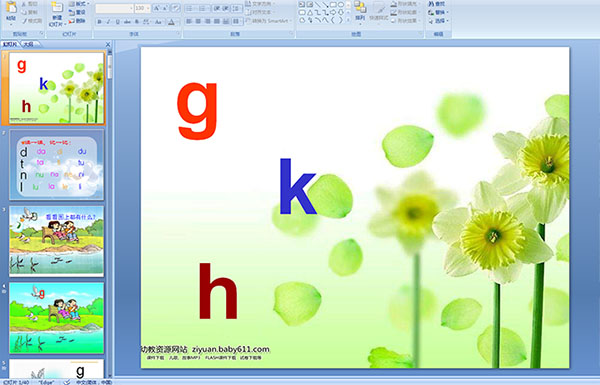Reset the slide with 重设 button
This screenshot has width=600, height=385.
pos(77,12)
